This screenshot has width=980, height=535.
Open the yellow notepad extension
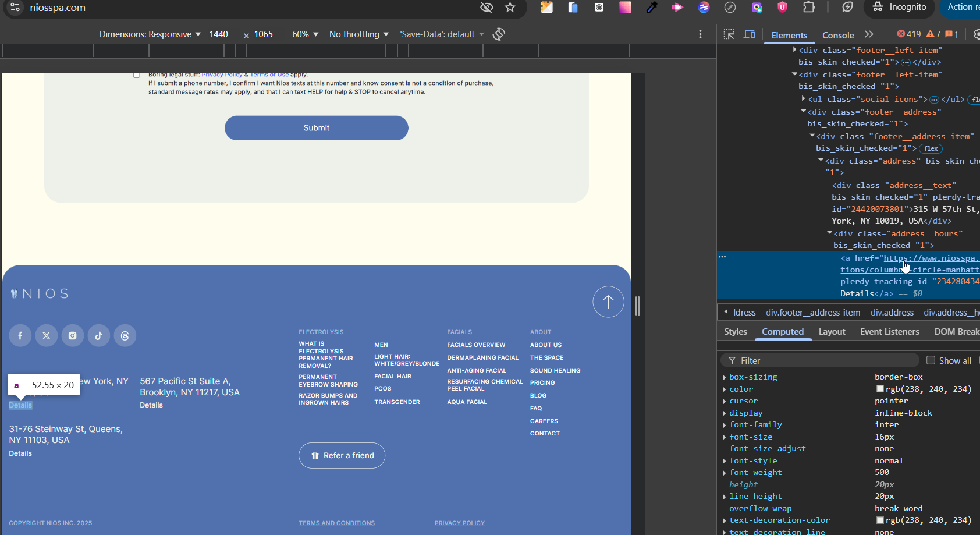point(546,8)
